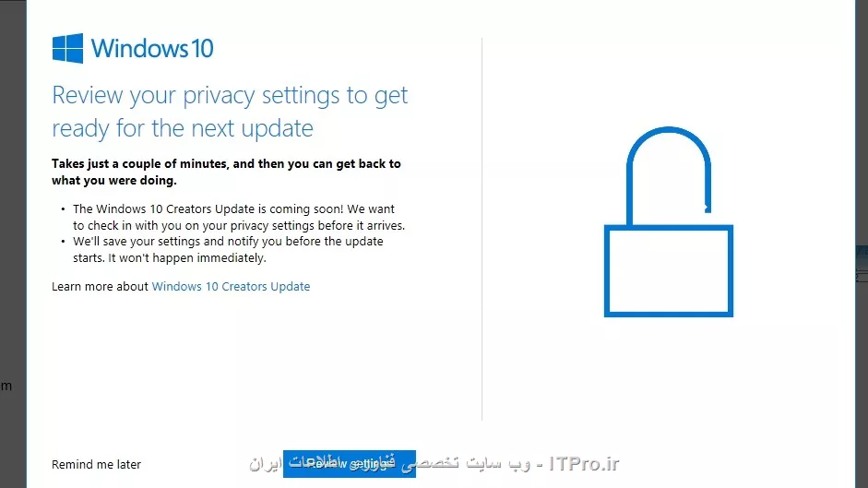
Task: Choose Remind me later
Action: 96,464
